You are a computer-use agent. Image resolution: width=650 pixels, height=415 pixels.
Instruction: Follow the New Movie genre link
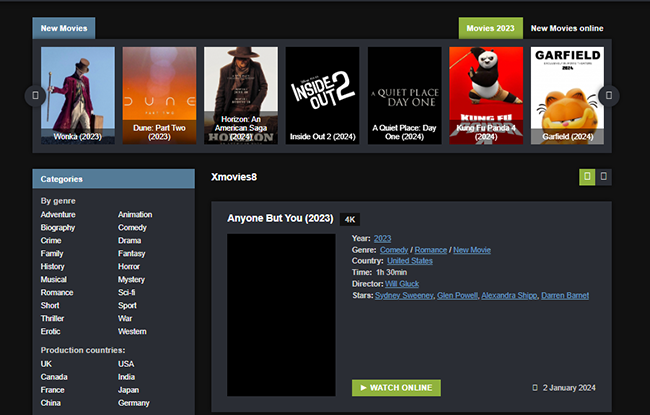(x=472, y=250)
